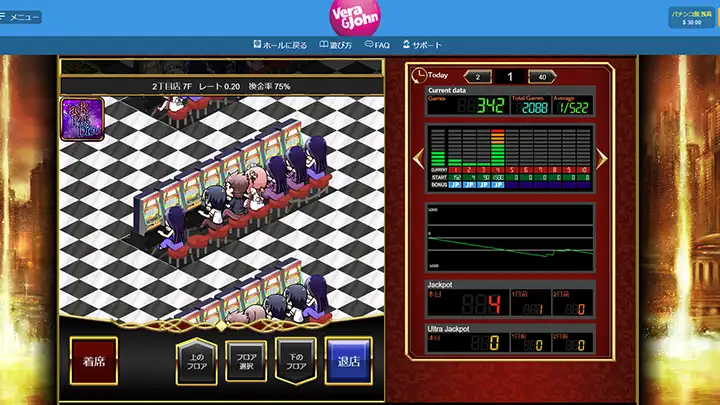Image resolution: width=720 pixels, height=405 pixels.
Task: Click the dark-haired player at slot machine
Action: 175,220
